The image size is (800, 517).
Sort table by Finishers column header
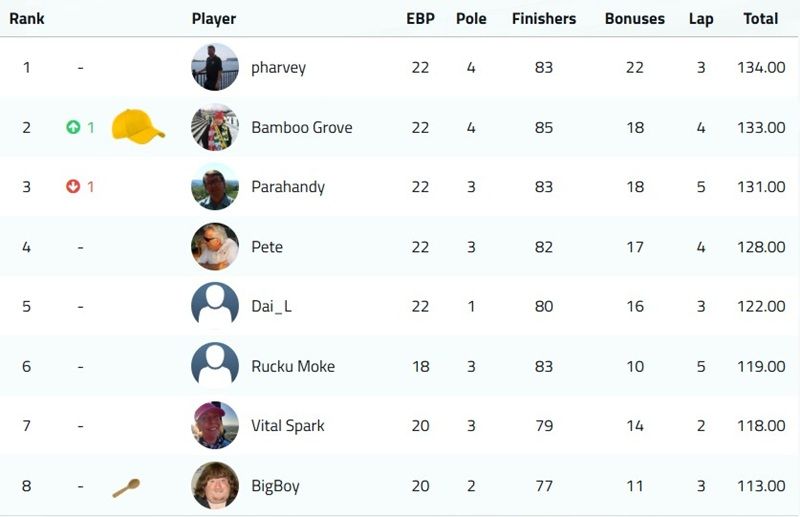pos(544,19)
